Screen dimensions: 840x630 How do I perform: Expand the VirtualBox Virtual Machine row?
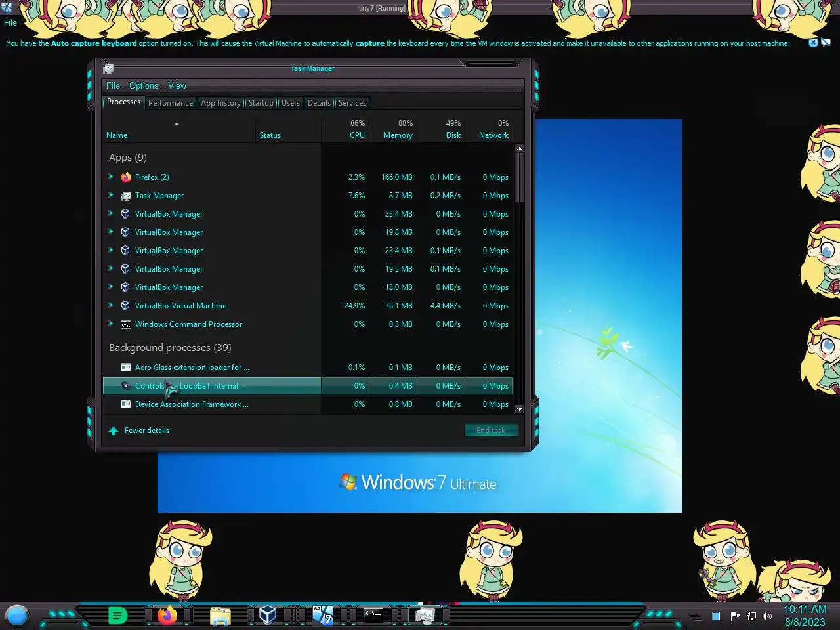point(110,305)
